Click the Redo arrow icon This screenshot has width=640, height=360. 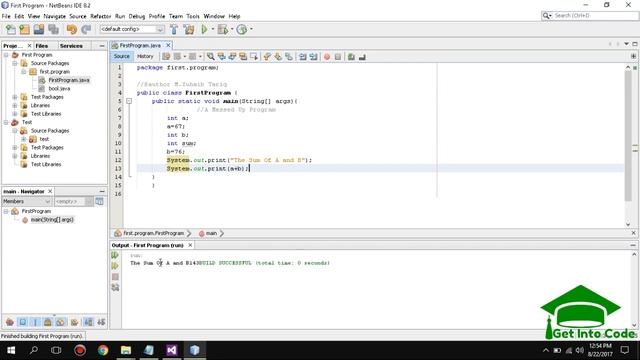[x=86, y=29]
